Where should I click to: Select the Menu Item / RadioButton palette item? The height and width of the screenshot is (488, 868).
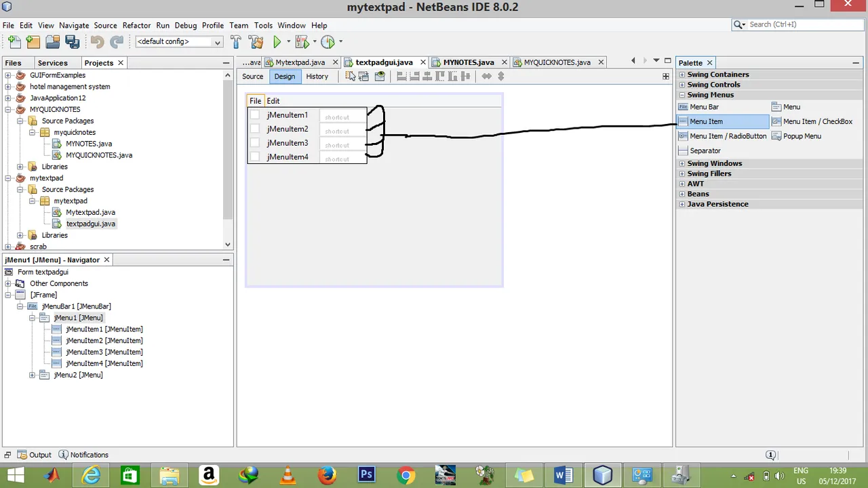click(x=722, y=136)
